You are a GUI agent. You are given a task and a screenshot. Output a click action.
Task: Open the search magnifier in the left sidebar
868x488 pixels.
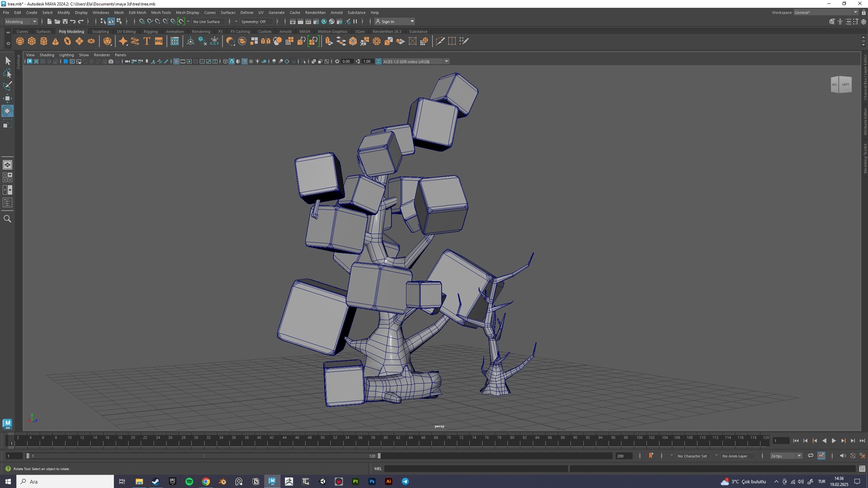tap(7, 218)
